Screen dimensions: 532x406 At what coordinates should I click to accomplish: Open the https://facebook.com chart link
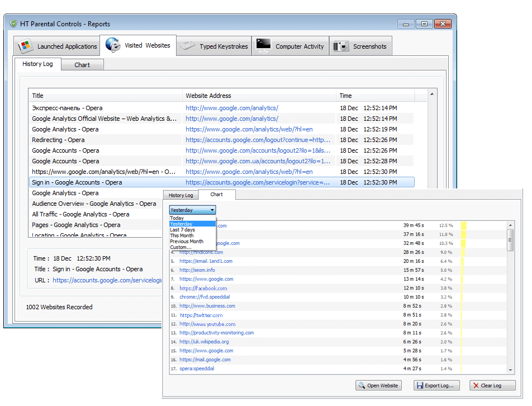coord(203,288)
